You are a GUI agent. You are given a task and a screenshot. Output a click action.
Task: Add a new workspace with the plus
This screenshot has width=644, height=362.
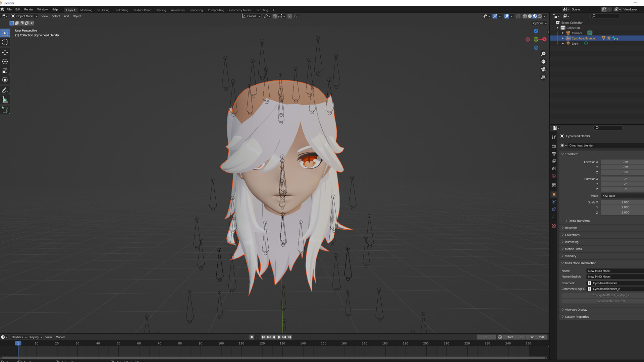pyautogui.click(x=273, y=10)
